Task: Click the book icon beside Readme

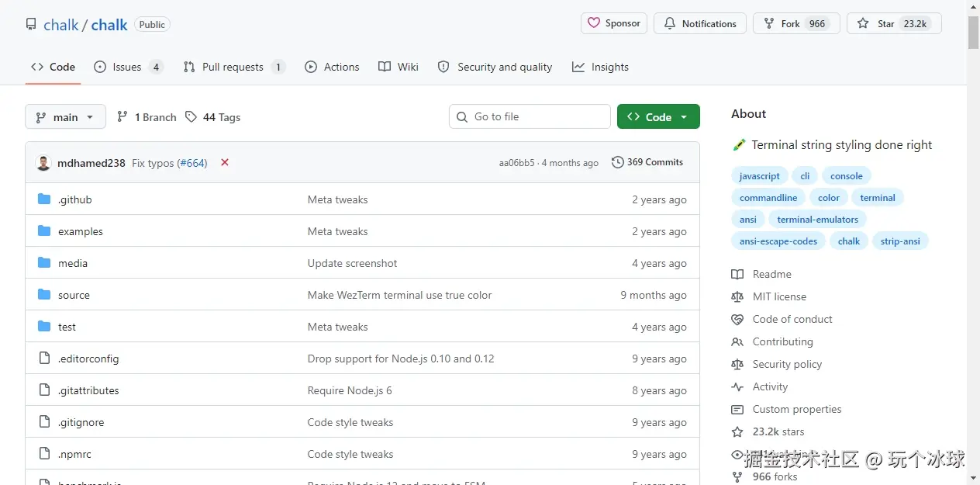Action: (737, 274)
